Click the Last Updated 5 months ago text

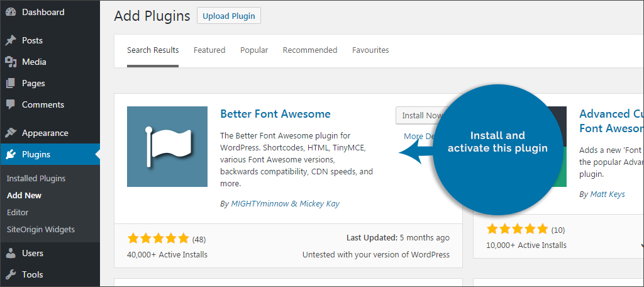[x=398, y=238]
